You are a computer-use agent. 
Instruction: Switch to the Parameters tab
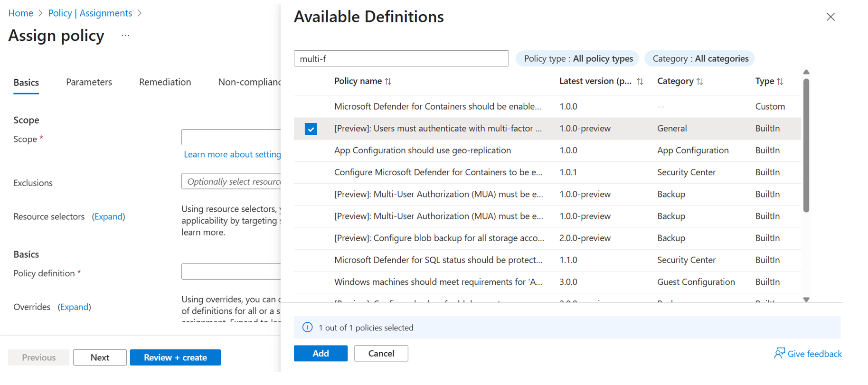89,82
